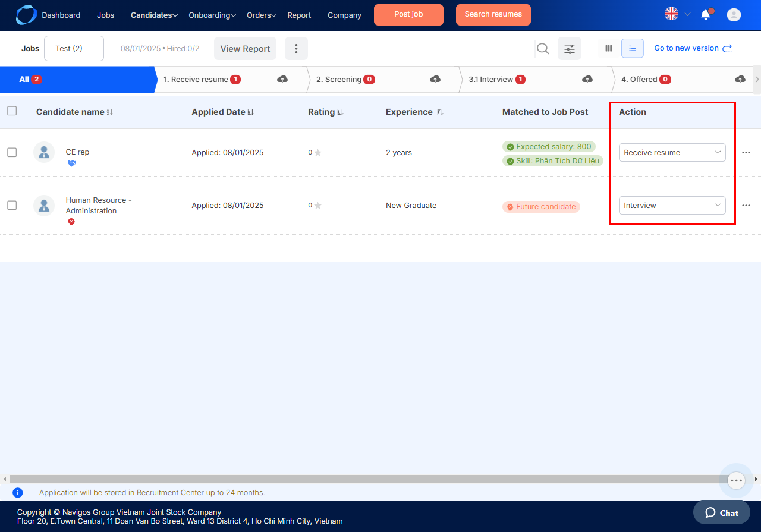Click right arrow to show more stages
The height and width of the screenshot is (532, 761).
[757, 79]
